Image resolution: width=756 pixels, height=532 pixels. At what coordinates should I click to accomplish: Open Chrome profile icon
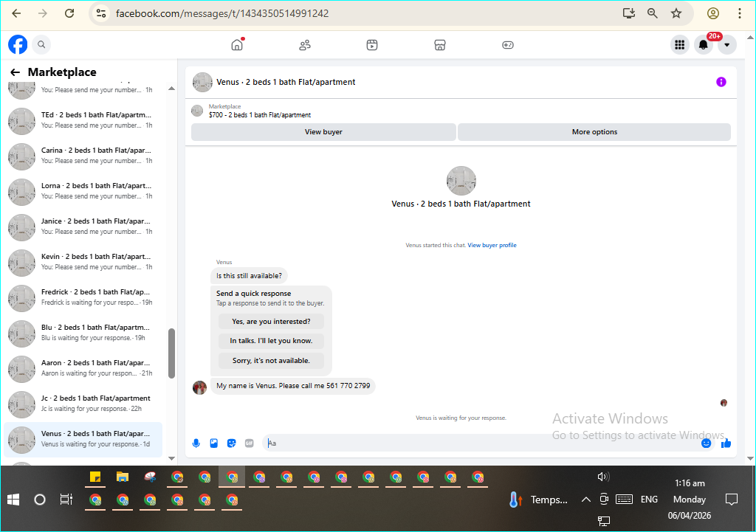[713, 13]
